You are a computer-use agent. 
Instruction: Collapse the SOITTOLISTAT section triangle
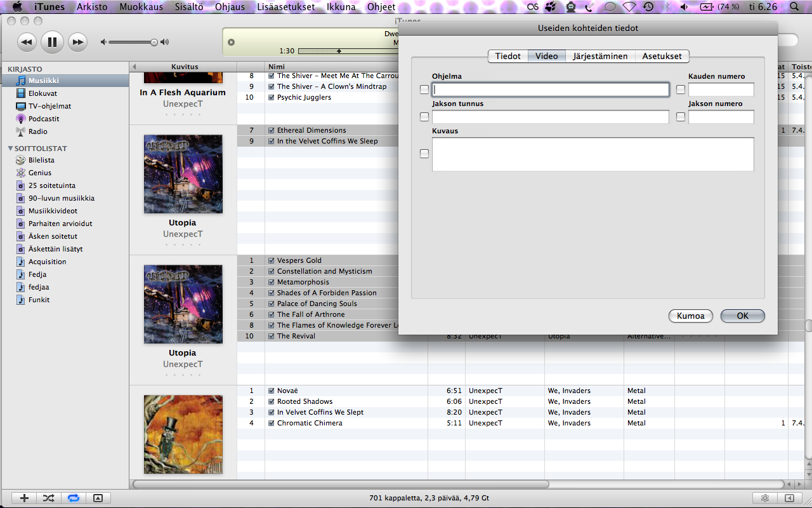10,149
